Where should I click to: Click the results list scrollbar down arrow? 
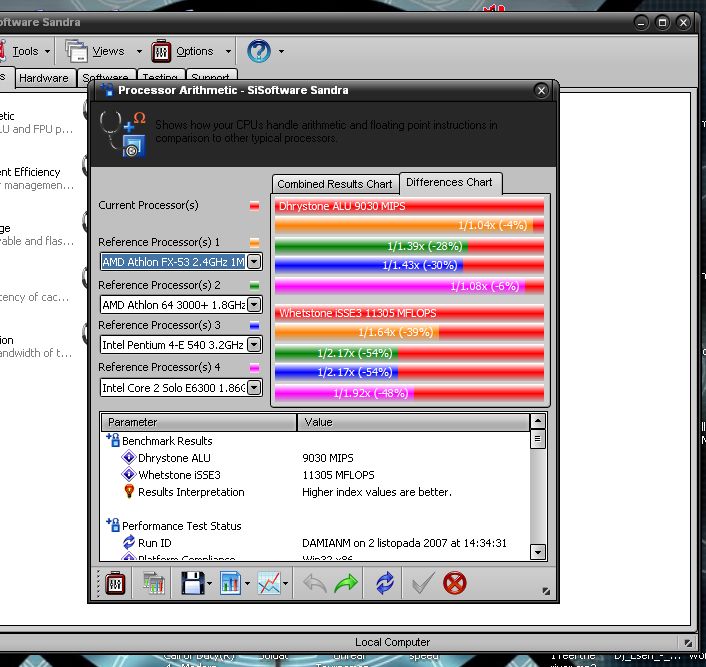point(538,551)
